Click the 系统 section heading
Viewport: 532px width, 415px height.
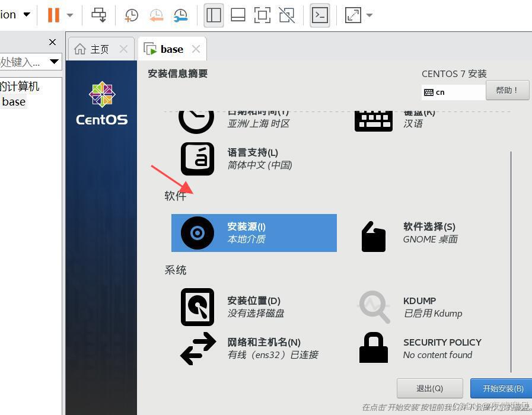point(175,270)
